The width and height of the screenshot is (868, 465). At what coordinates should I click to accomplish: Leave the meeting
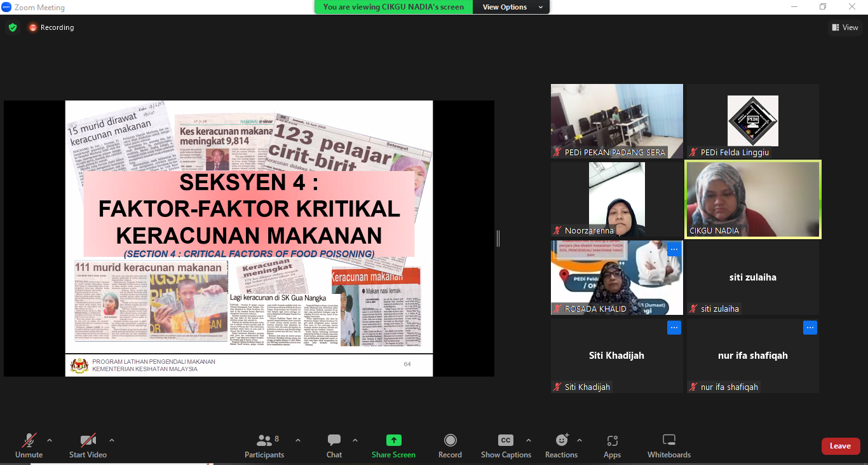(840, 446)
